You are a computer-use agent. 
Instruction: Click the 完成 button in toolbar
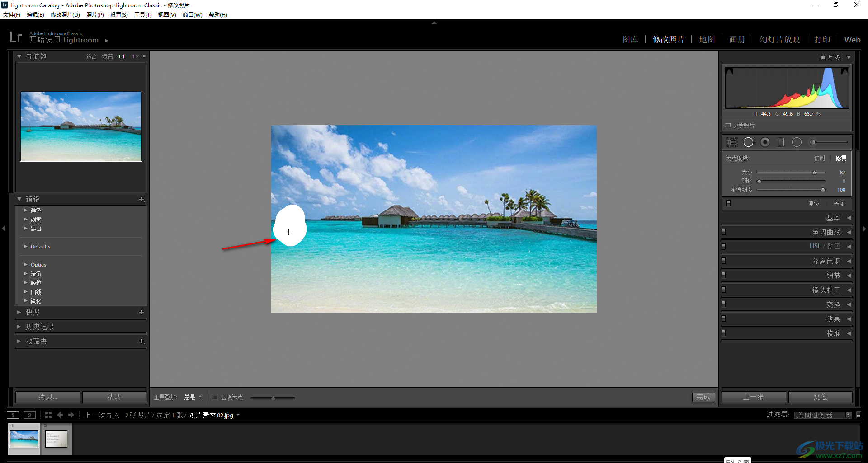703,397
